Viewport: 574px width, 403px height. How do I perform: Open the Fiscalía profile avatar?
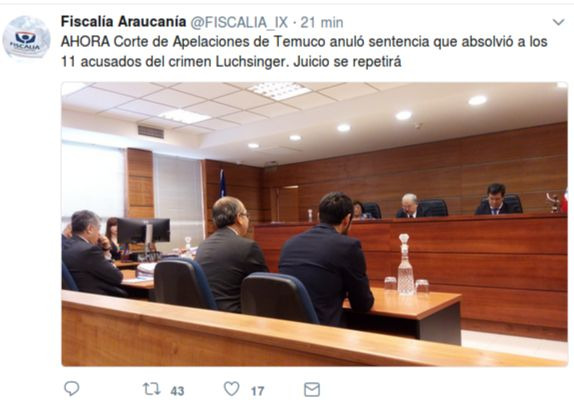26,38
